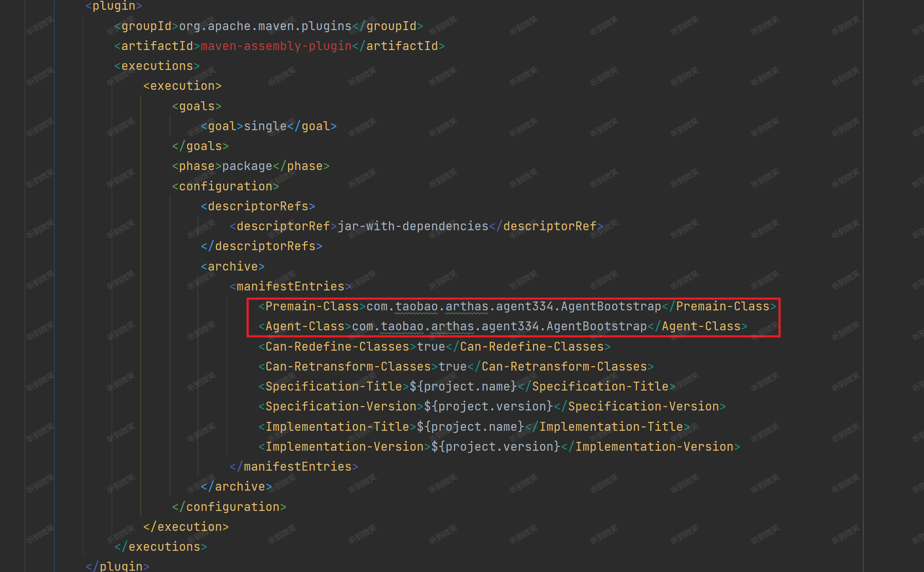Click the Can-Retransform-Classes true value

pyautogui.click(x=452, y=366)
